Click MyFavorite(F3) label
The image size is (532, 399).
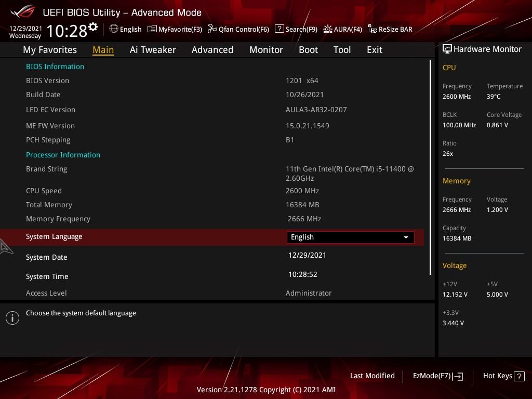[180, 30]
